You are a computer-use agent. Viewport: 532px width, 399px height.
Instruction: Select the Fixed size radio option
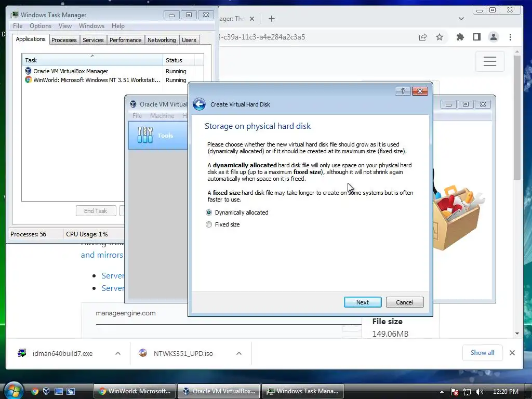209,224
